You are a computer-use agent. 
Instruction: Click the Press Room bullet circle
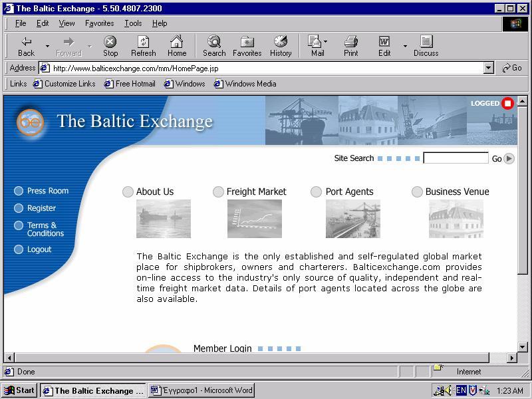19,191
